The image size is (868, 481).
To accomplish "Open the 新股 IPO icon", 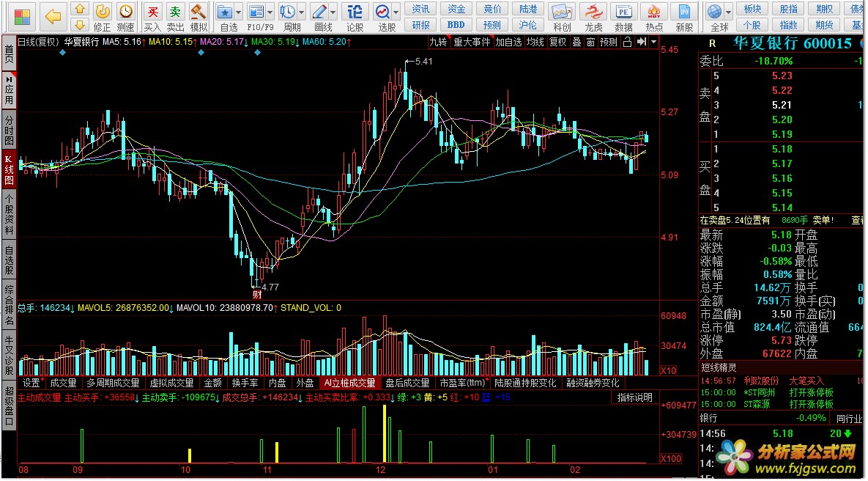I will pyautogui.click(x=684, y=11).
